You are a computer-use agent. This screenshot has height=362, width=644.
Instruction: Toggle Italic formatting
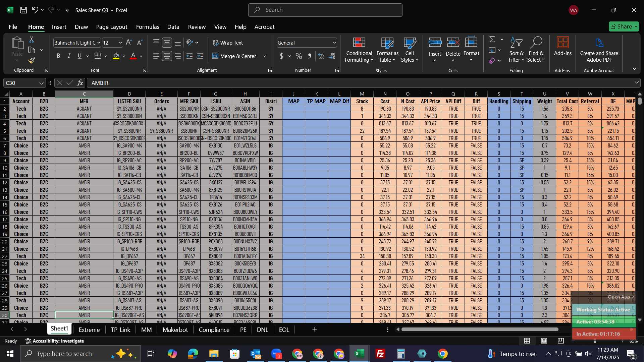pyautogui.click(x=69, y=56)
